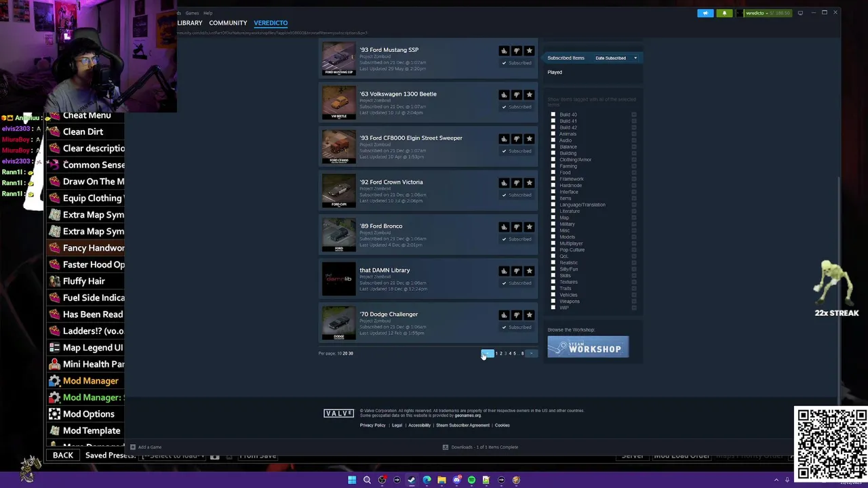The height and width of the screenshot is (488, 868).
Task: Thumbs down that DAMN Library
Action: (517, 271)
